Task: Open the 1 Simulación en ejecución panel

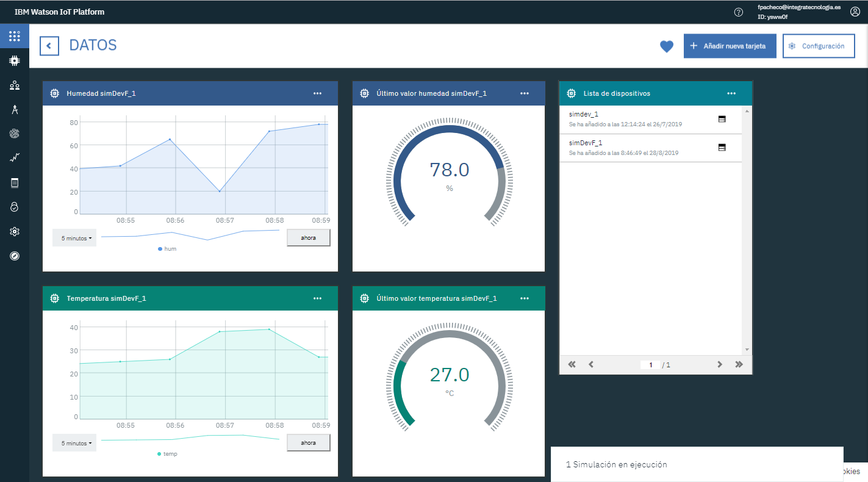Action: coord(697,464)
